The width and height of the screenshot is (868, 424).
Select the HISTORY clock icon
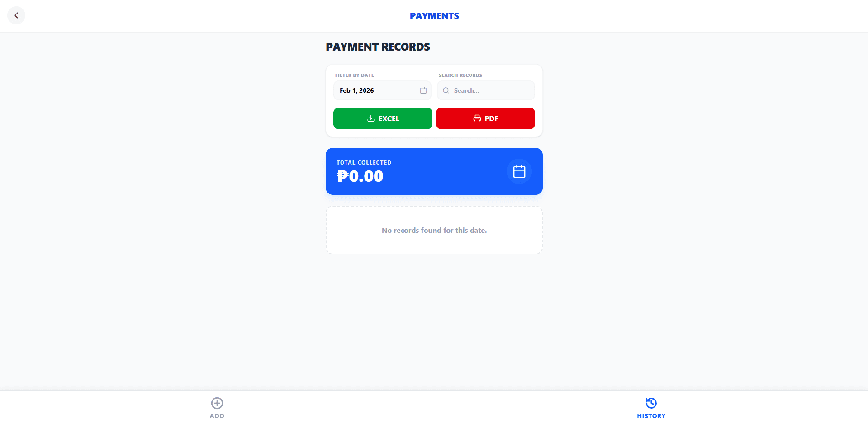coord(651,403)
